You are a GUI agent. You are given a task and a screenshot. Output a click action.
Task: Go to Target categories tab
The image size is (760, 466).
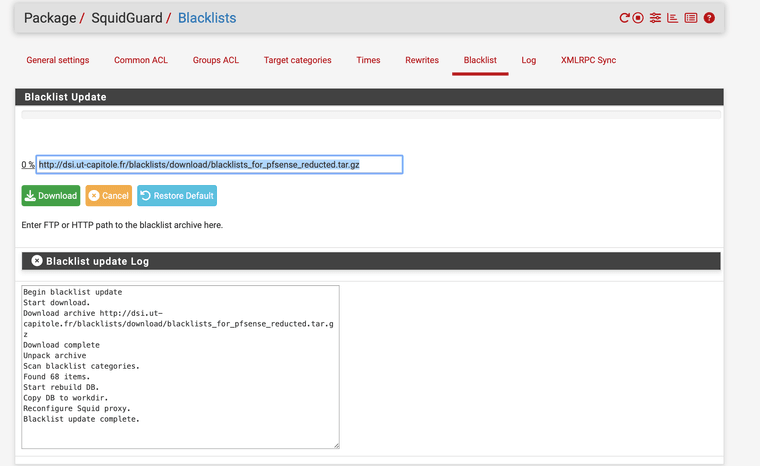coord(298,60)
